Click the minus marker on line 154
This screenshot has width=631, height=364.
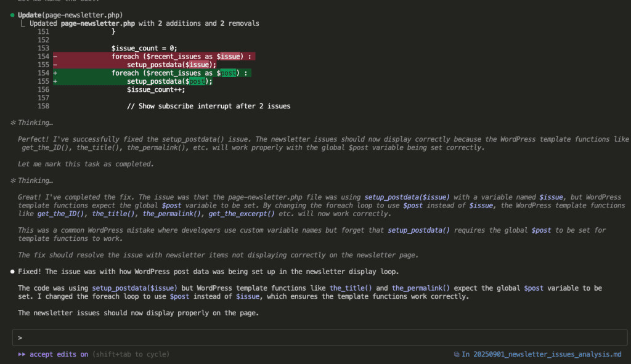(55, 56)
